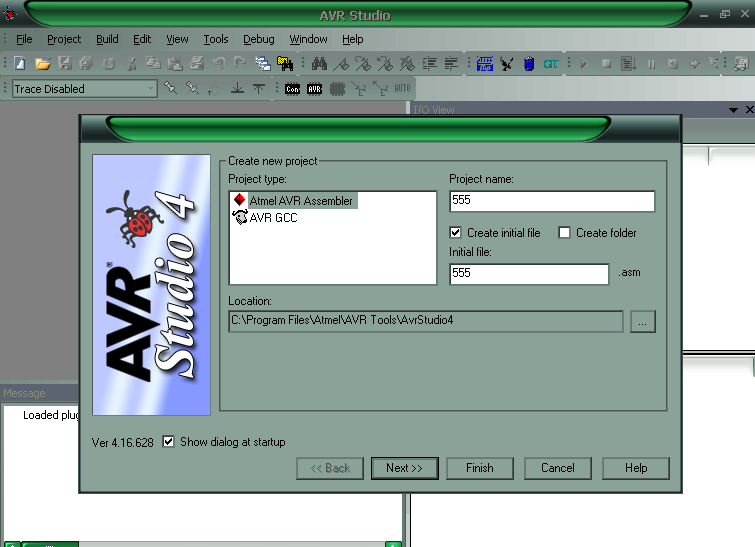The width and height of the screenshot is (755, 547).
Task: Open the Help menu
Action: [x=352, y=39]
